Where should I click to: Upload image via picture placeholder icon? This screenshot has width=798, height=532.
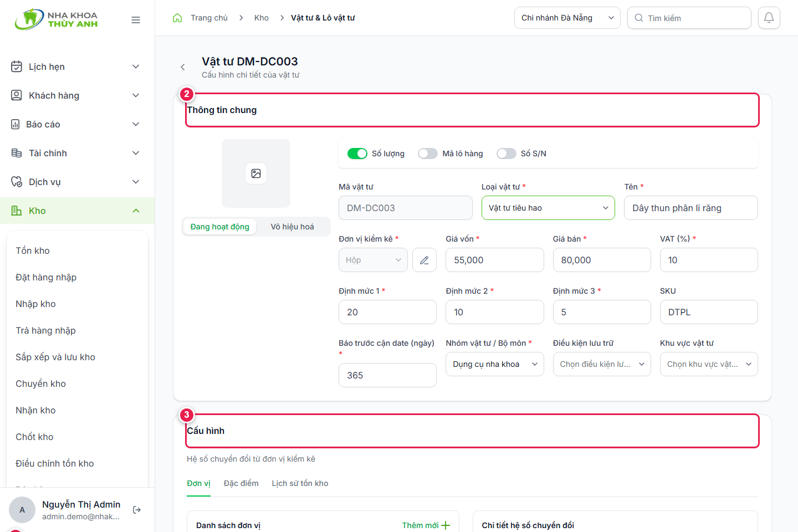tap(256, 173)
